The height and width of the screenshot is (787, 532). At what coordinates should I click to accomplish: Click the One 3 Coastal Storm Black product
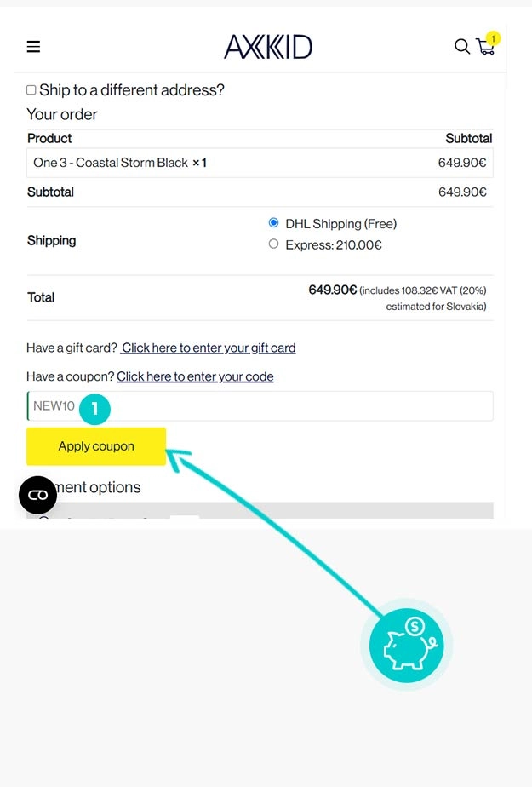[111, 162]
